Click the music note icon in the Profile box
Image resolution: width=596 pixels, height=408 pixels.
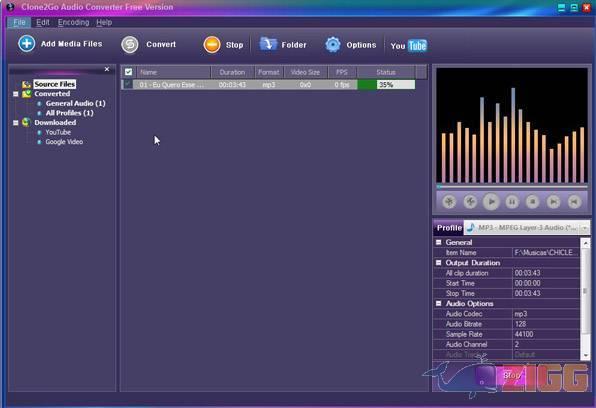tap(471, 227)
